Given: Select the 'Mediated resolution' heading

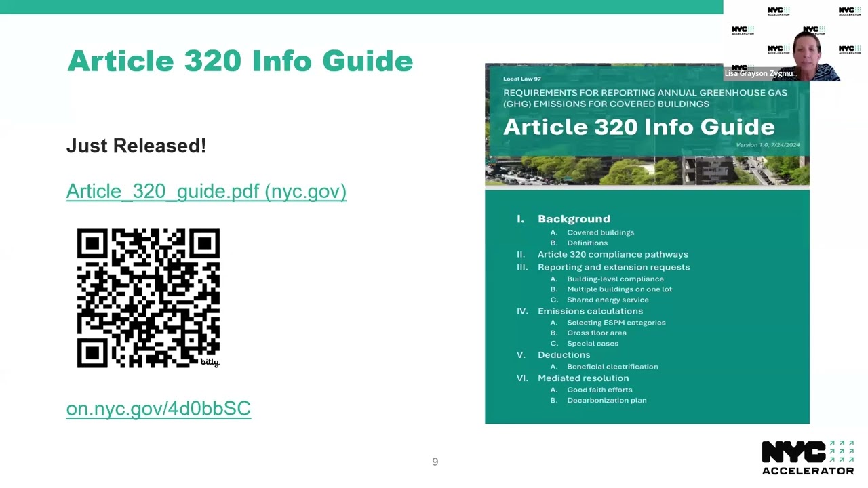Looking at the screenshot, I should (x=583, y=378).
